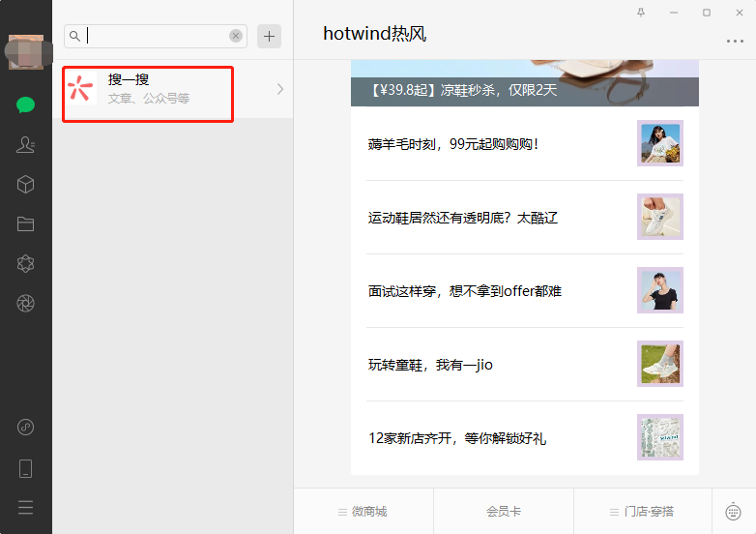Viewport: 756px width, 534px height.
Task: Expand the 搜一搜 chevron arrow
Action: point(280,89)
